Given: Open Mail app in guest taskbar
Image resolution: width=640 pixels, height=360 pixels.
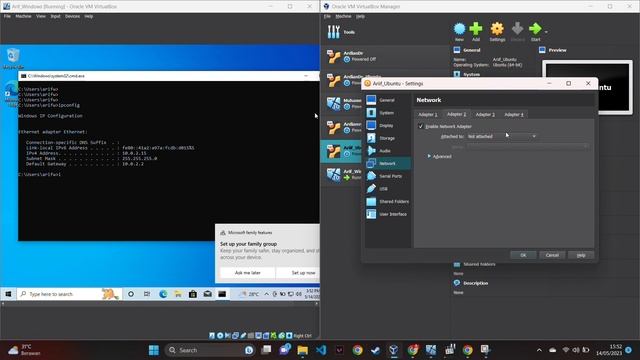Looking at the screenshot, I should pyautogui.click(x=207, y=294).
